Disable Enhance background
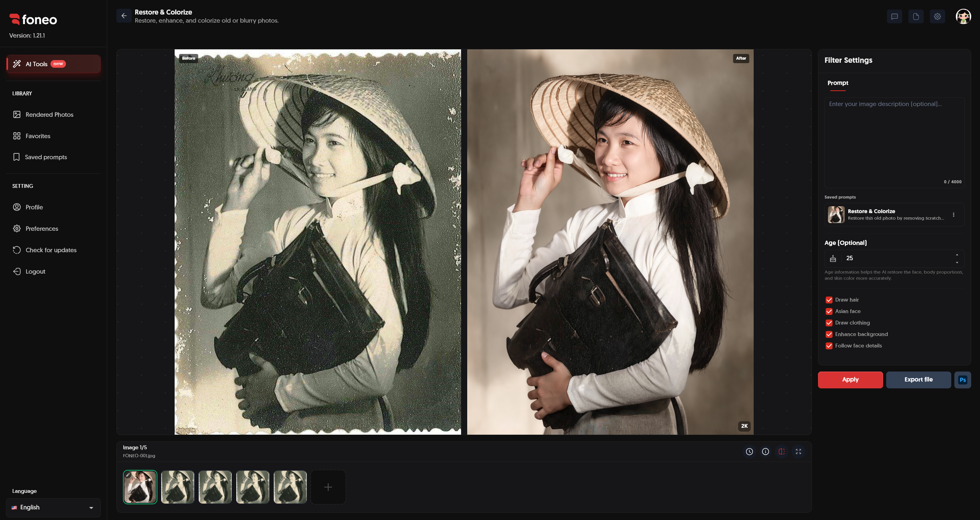This screenshot has height=520, width=980. [829, 334]
